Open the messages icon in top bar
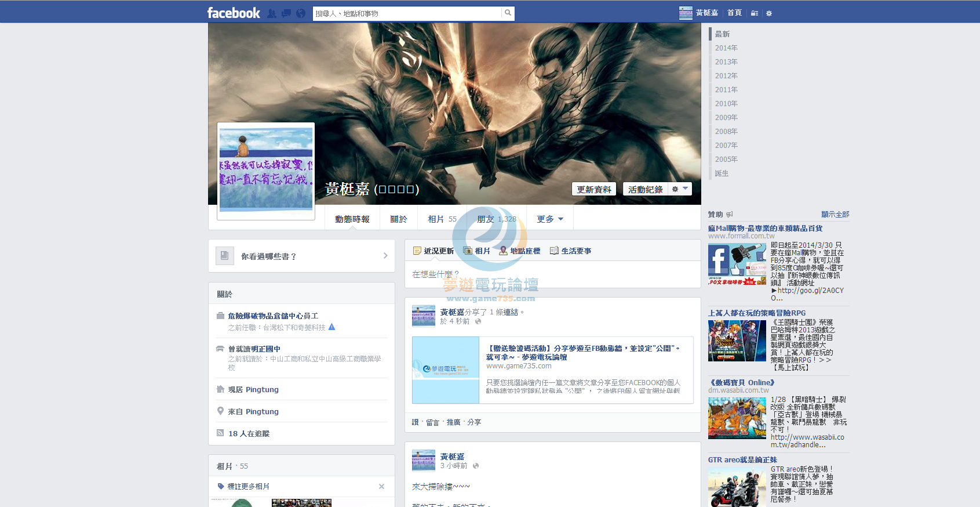This screenshot has width=980, height=507. pyautogui.click(x=286, y=13)
